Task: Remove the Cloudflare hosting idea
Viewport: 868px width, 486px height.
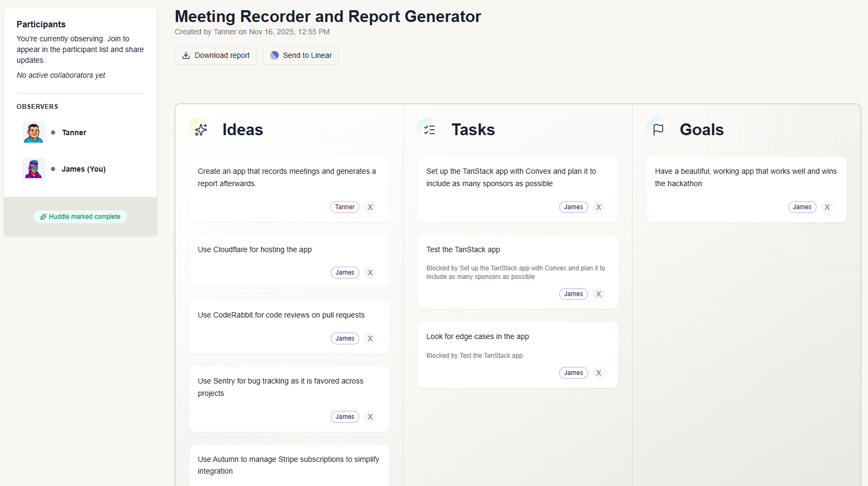Action: [370, 273]
